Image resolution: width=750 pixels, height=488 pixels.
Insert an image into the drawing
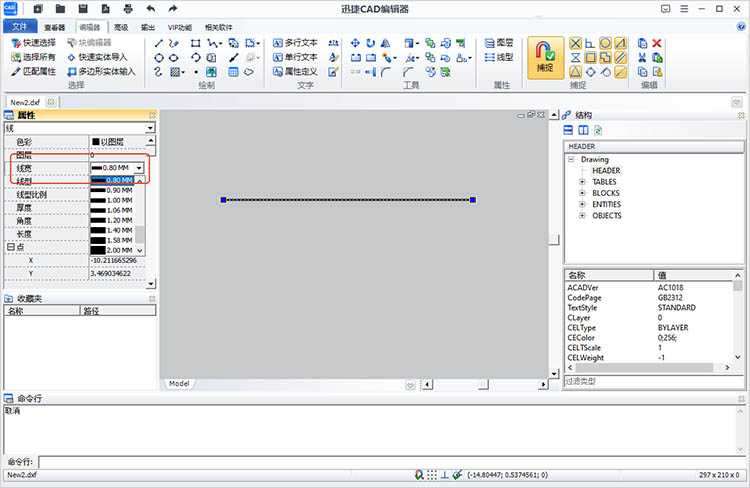click(211, 72)
